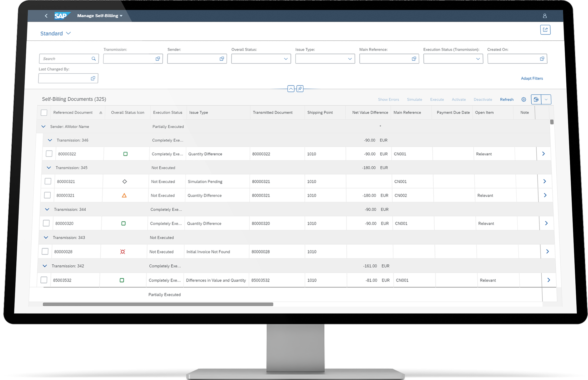Viewport: 588px width, 380px height.
Task: Click the back navigation arrow
Action: 46,15
